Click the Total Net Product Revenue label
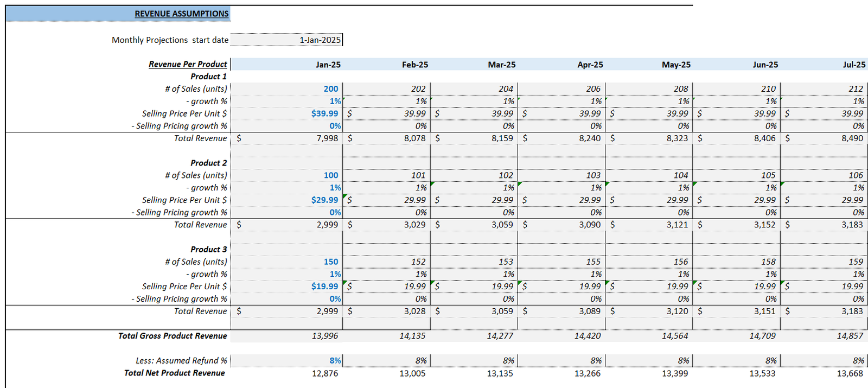Viewport: 868px width, 388px height. click(x=174, y=373)
